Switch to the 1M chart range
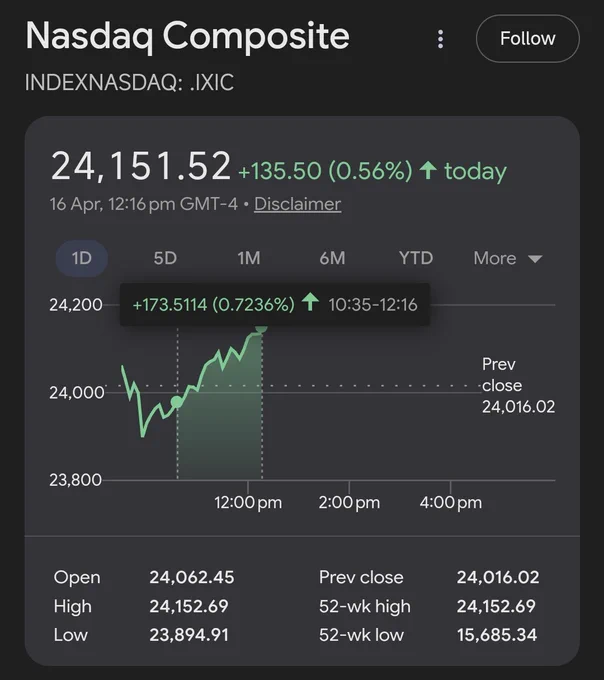 [x=249, y=258]
